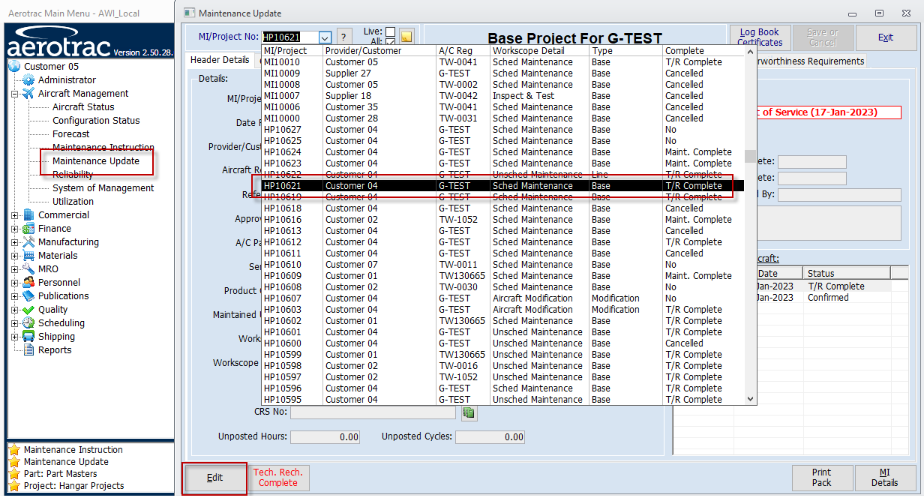Click the Quality green checkmark icon
924x496 pixels.
[28, 310]
